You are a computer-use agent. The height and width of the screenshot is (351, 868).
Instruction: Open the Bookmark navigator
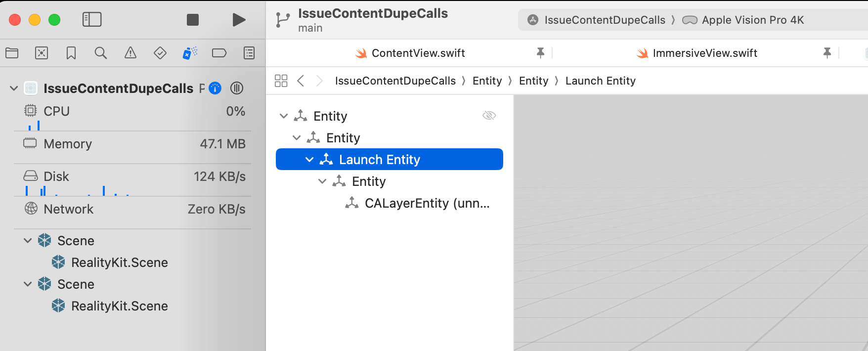click(x=71, y=53)
